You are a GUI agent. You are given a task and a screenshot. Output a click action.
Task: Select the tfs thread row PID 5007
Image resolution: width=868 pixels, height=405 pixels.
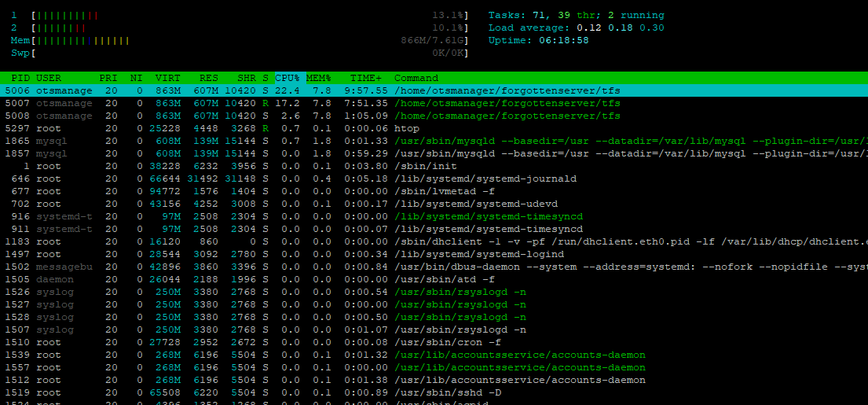(x=434, y=104)
